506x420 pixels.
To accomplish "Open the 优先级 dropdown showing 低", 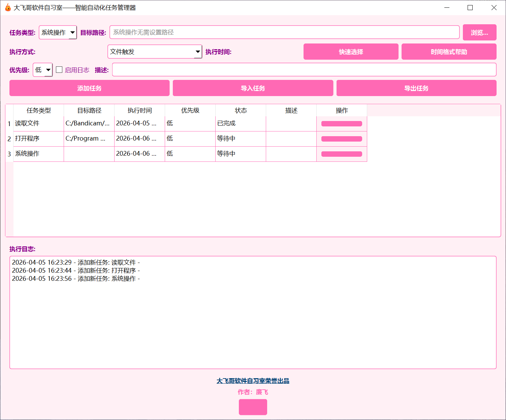I will [x=43, y=70].
